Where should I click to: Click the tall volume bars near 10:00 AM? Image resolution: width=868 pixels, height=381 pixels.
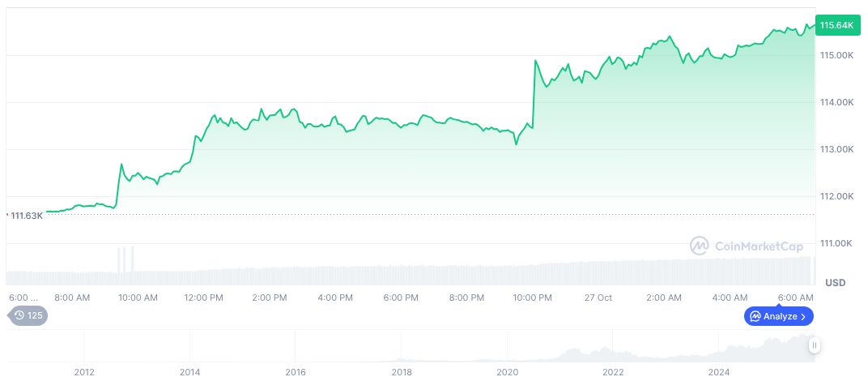pos(126,259)
